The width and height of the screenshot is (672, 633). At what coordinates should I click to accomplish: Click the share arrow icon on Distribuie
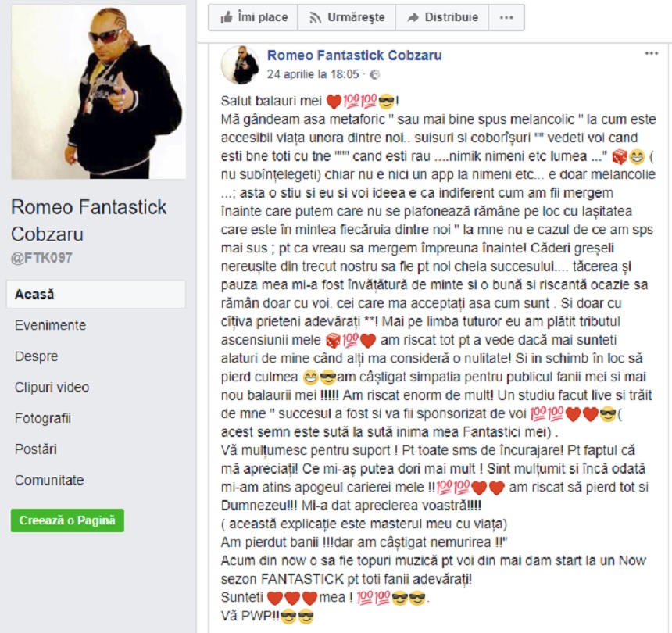click(x=413, y=17)
